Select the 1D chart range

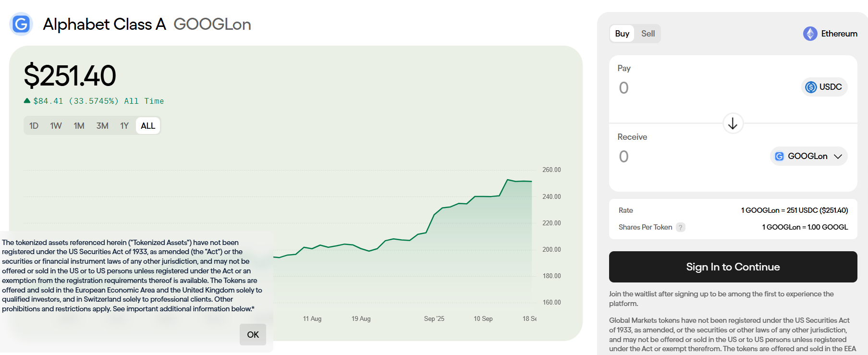[x=34, y=126]
